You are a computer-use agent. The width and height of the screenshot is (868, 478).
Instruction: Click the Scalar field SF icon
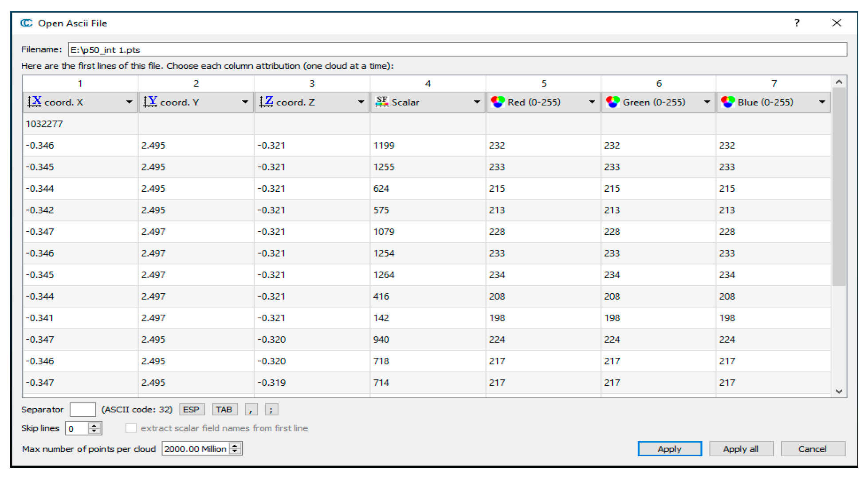point(381,102)
